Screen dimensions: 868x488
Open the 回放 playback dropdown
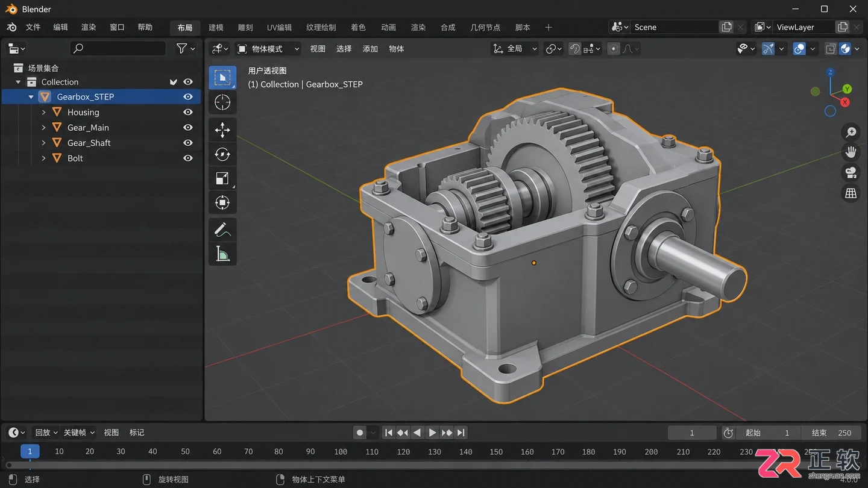click(46, 433)
